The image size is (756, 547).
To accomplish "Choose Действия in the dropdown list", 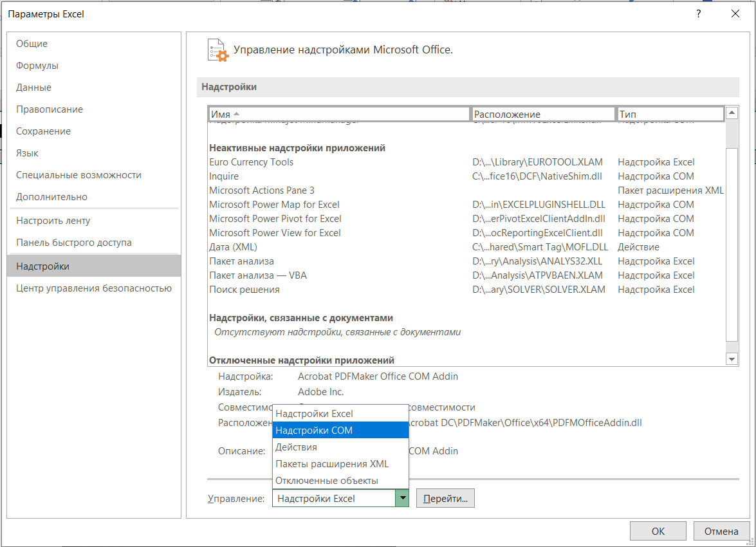I will click(x=340, y=447).
